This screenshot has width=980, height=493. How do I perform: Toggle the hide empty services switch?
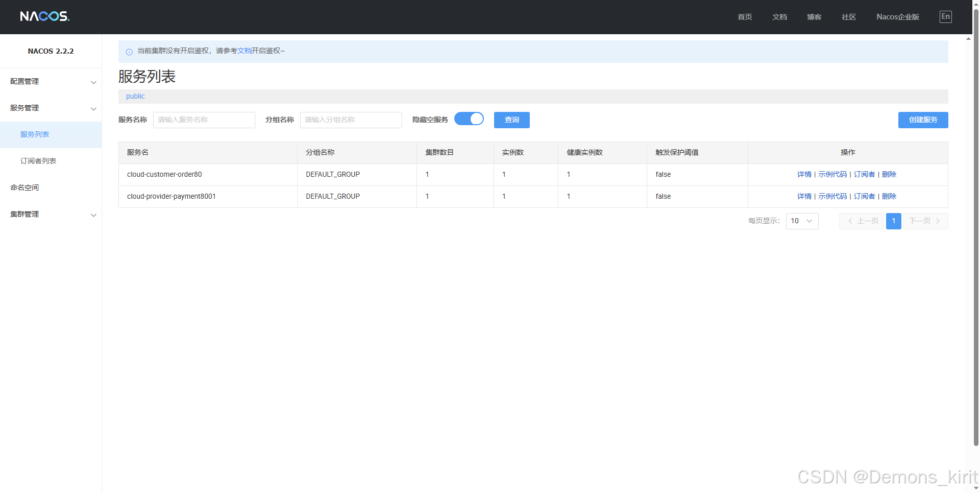click(469, 119)
